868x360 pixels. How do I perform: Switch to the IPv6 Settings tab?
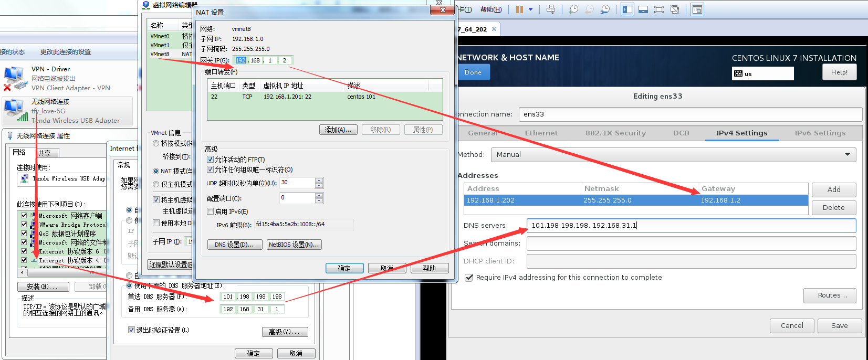(x=820, y=133)
